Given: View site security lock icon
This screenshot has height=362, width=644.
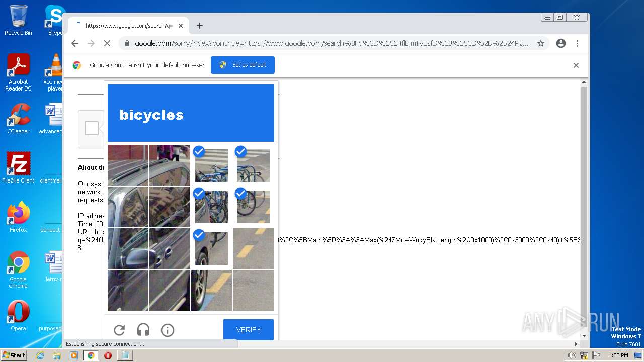Looking at the screenshot, I should (127, 43).
